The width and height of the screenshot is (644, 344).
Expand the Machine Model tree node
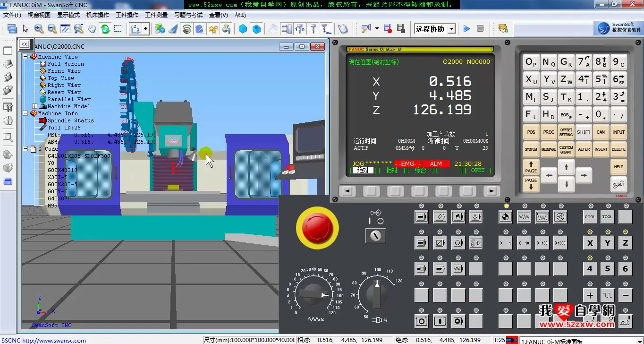pyautogui.click(x=34, y=106)
